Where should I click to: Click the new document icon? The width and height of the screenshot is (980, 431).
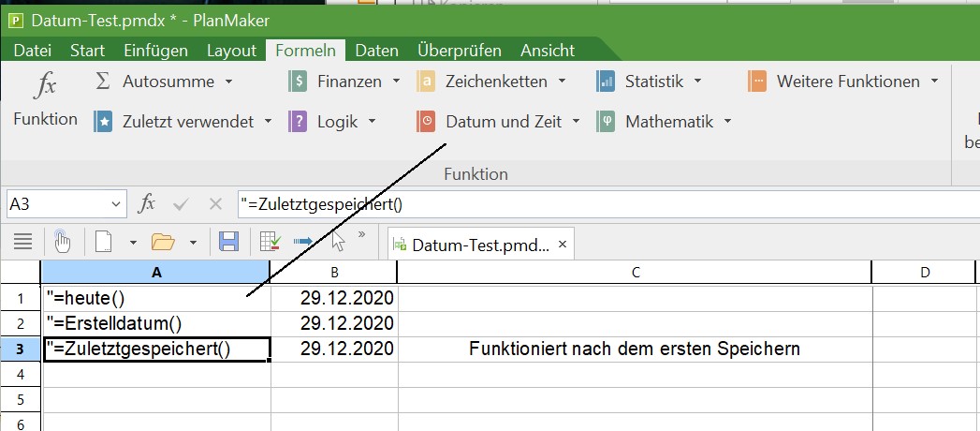103,242
